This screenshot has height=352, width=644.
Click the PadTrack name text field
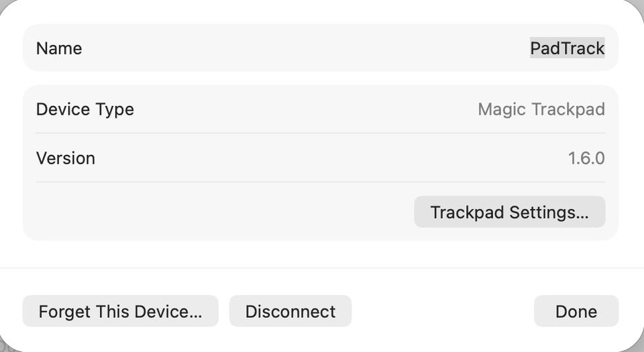coord(567,48)
